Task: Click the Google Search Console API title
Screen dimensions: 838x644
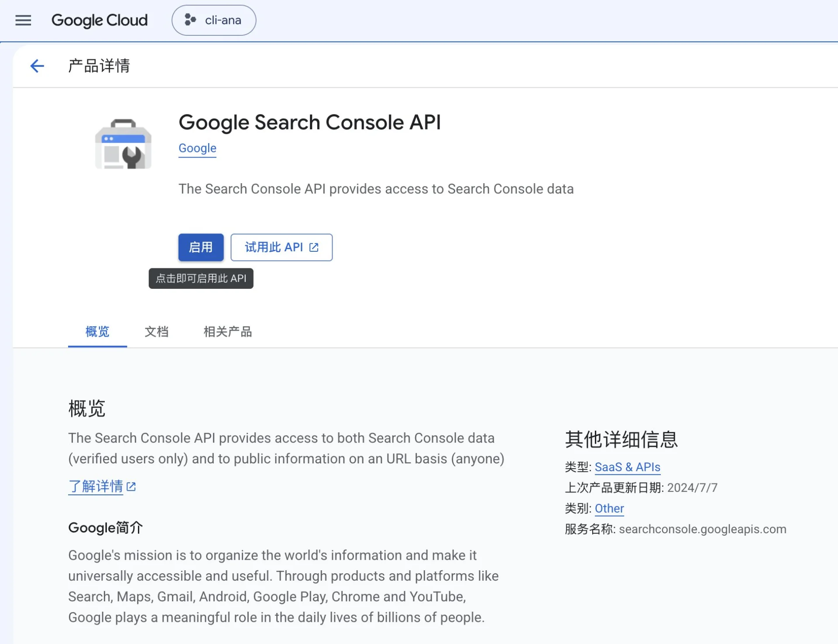Action: pyautogui.click(x=309, y=122)
